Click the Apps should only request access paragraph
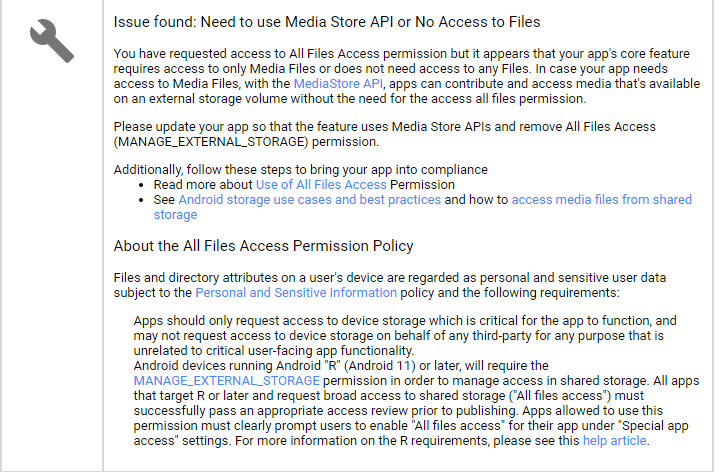719x472 pixels. coord(405,335)
